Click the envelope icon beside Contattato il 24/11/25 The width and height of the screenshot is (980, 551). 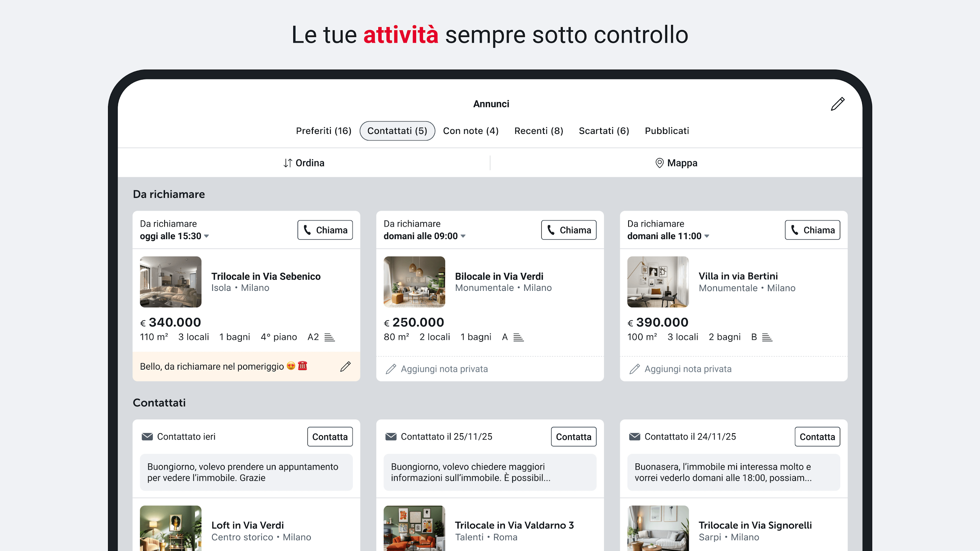[x=634, y=437]
